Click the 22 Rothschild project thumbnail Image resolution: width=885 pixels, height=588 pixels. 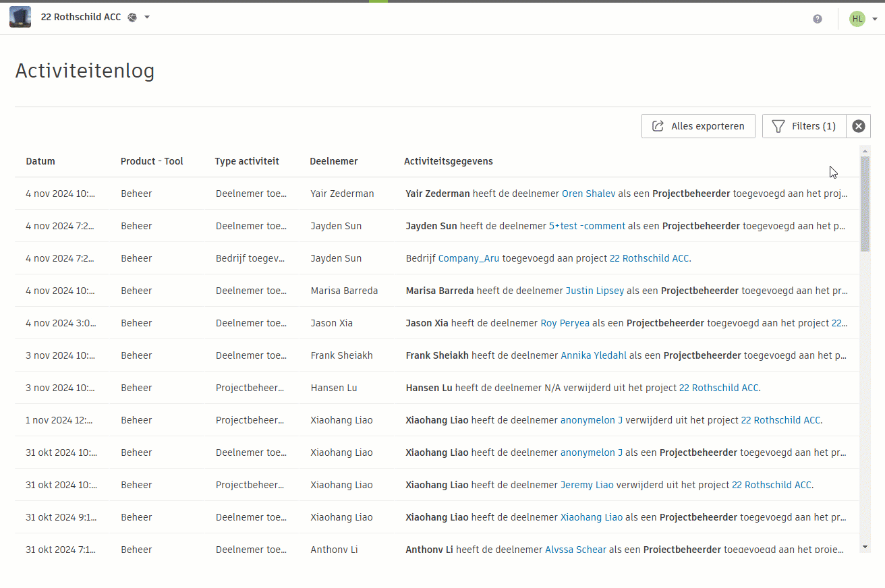pos(20,18)
